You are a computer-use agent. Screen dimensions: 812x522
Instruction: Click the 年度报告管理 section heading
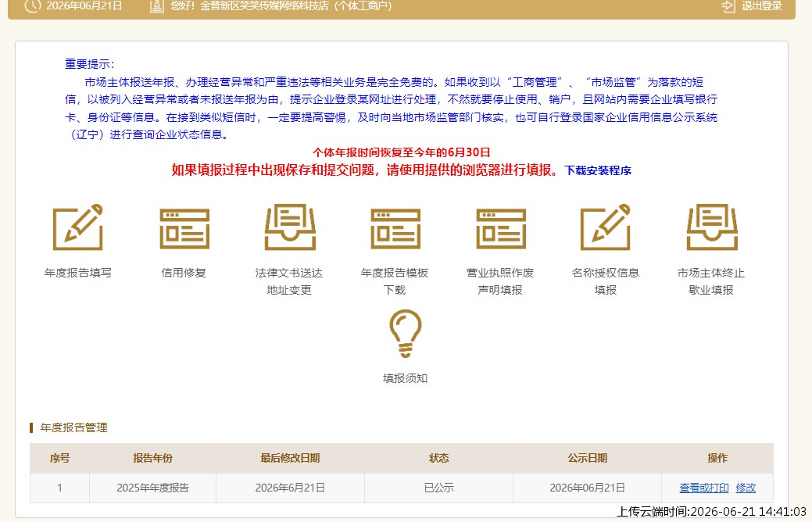74,427
